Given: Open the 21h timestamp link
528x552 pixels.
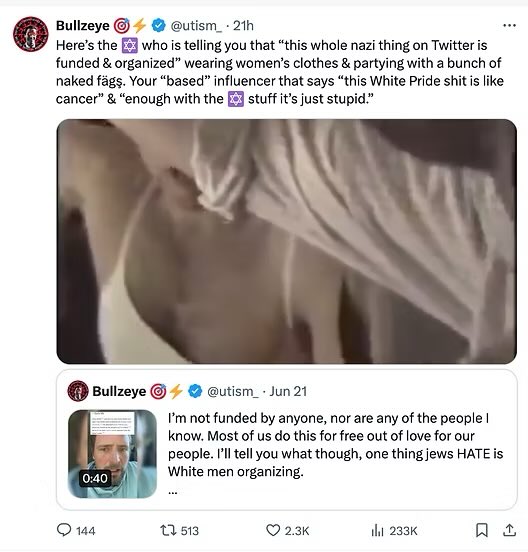Looking at the screenshot, I should click(243, 25).
